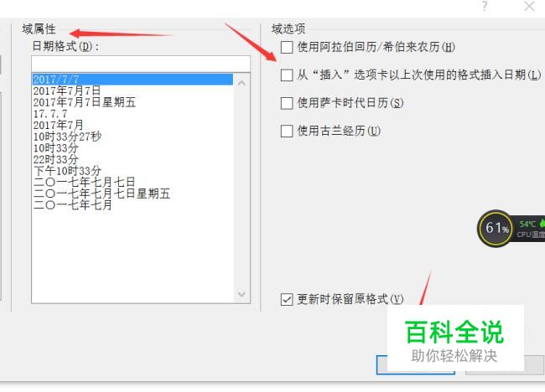Screen dimensions: 545x392
Task: Select the 二〇一七年七月 format entry
Action: [x=73, y=204]
